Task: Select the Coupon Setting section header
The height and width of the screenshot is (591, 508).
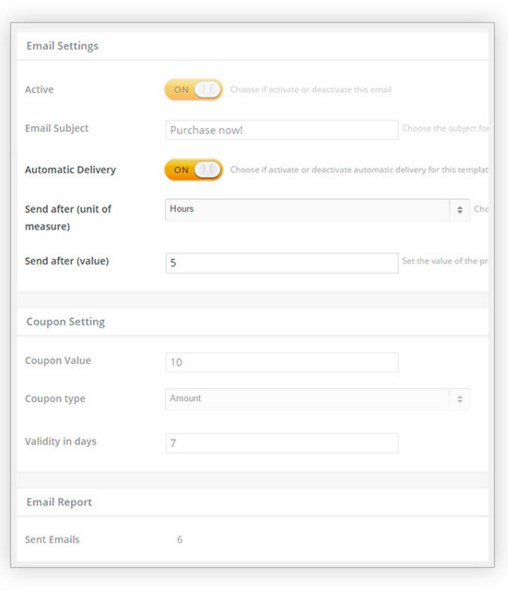Action: [66, 322]
